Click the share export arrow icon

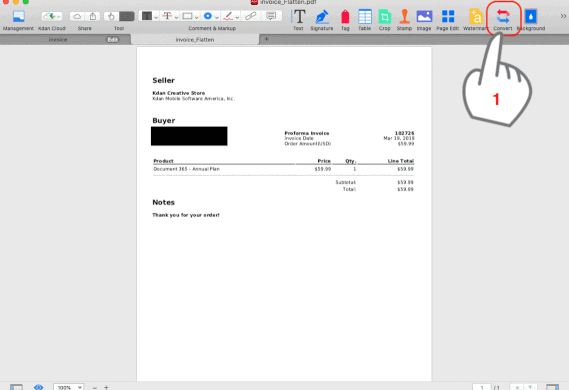point(93,16)
